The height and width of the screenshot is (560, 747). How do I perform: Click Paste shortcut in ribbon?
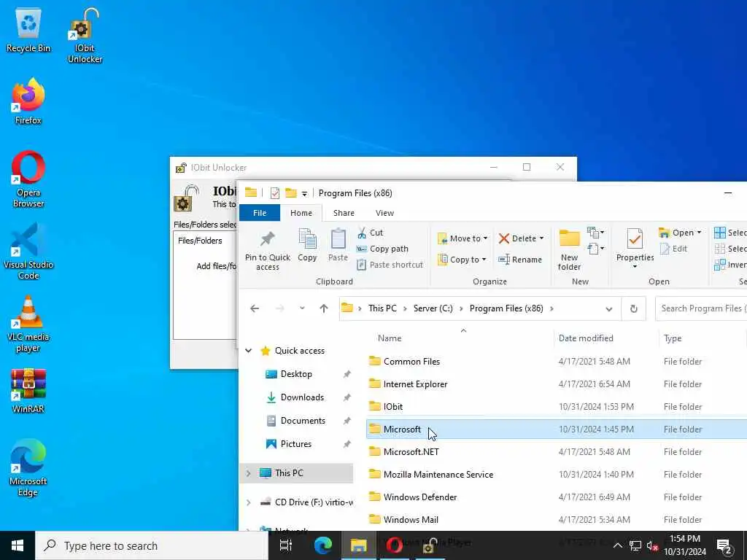coord(390,265)
